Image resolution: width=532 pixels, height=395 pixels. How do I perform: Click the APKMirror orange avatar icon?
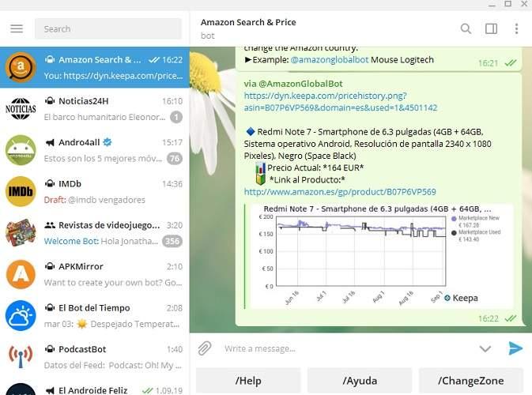pyautogui.click(x=21, y=274)
